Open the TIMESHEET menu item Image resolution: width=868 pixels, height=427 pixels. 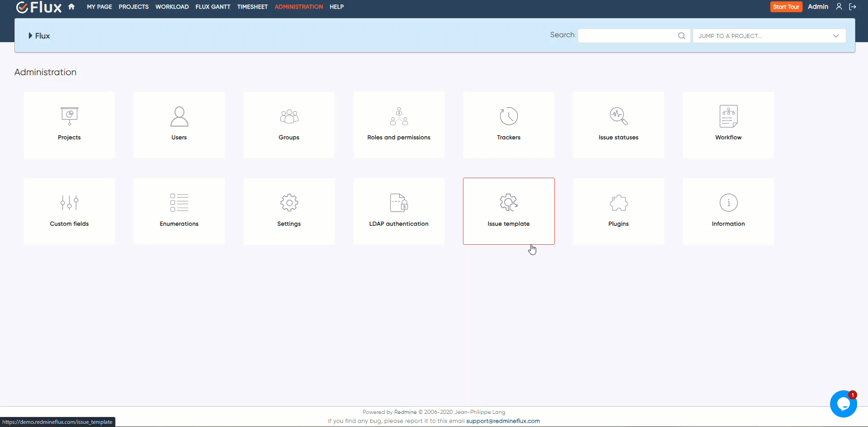pyautogui.click(x=252, y=7)
